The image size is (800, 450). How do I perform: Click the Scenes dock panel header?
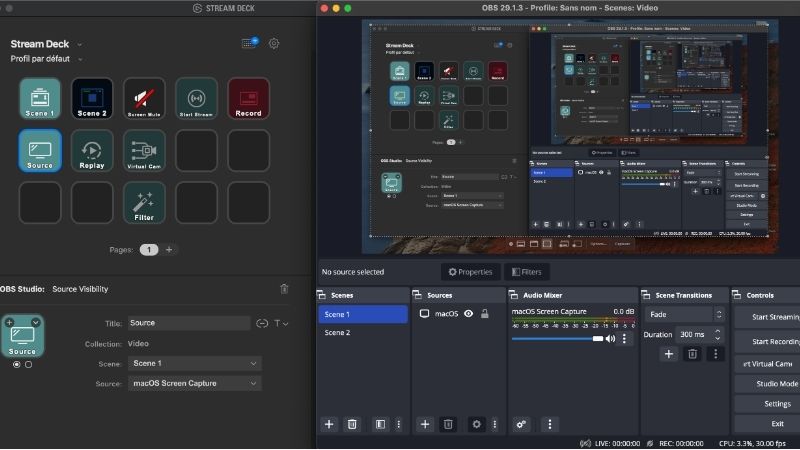(363, 295)
